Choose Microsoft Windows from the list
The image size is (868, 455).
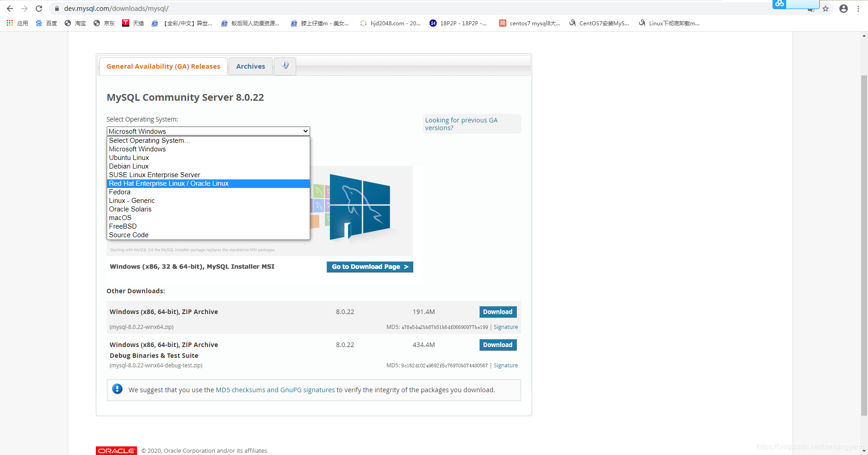pyautogui.click(x=208, y=149)
